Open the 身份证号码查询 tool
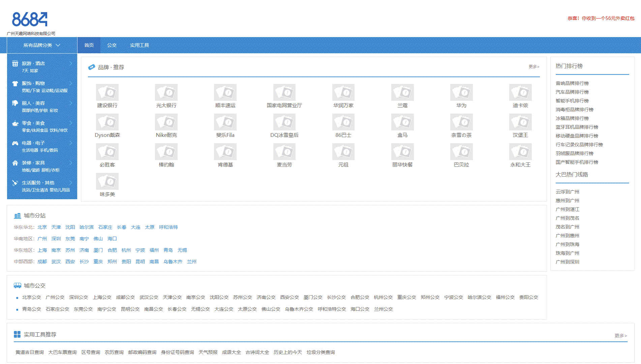This screenshot has height=364, width=641. 178,352
